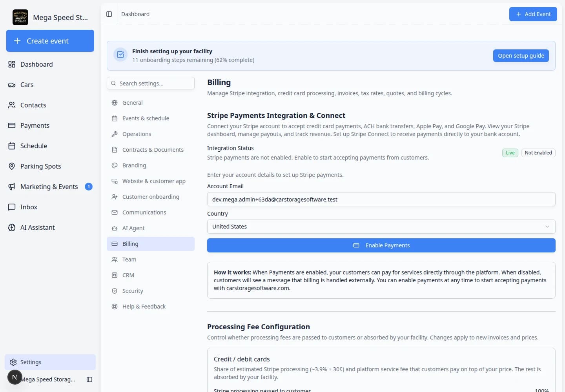
Task: Open Website & customer app settings
Action: (x=151, y=181)
